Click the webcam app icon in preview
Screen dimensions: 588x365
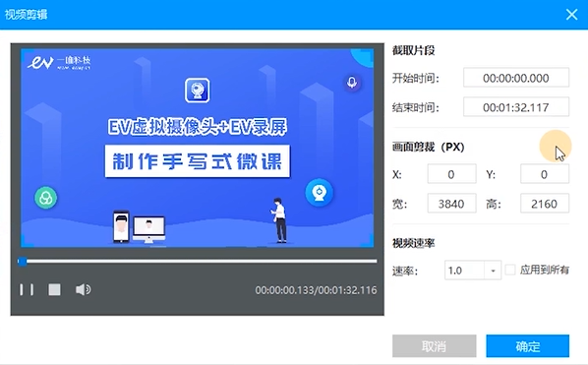click(198, 91)
